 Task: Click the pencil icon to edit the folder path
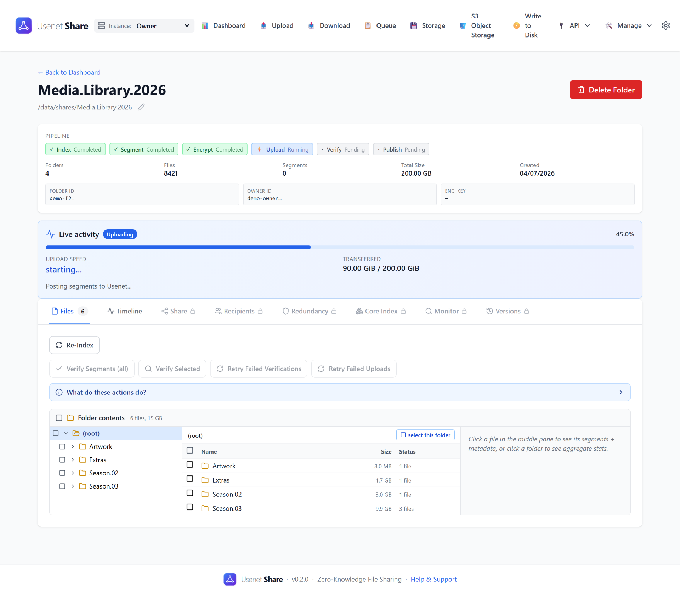click(141, 107)
